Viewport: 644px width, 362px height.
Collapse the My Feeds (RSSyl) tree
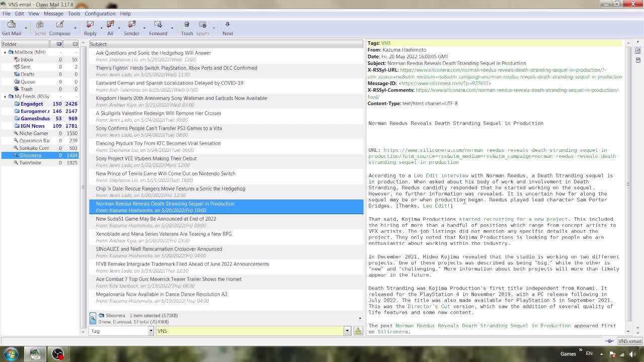point(5,97)
